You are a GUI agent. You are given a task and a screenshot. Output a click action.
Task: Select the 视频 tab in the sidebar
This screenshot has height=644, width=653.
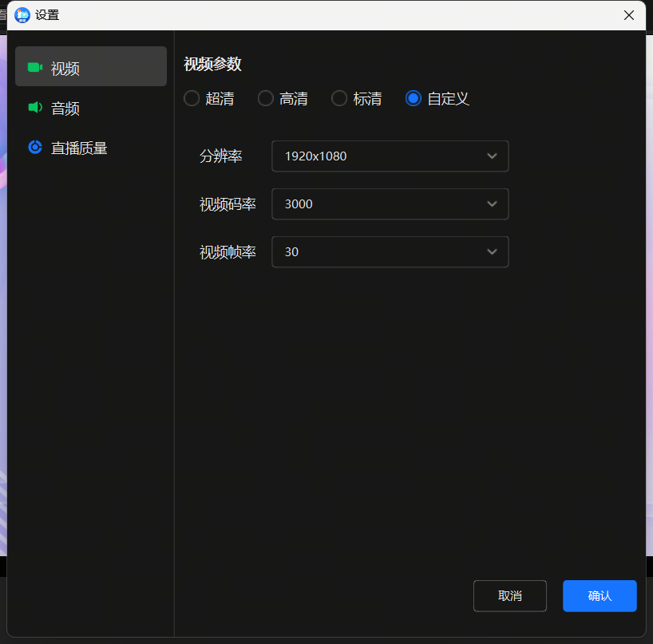pos(64,68)
